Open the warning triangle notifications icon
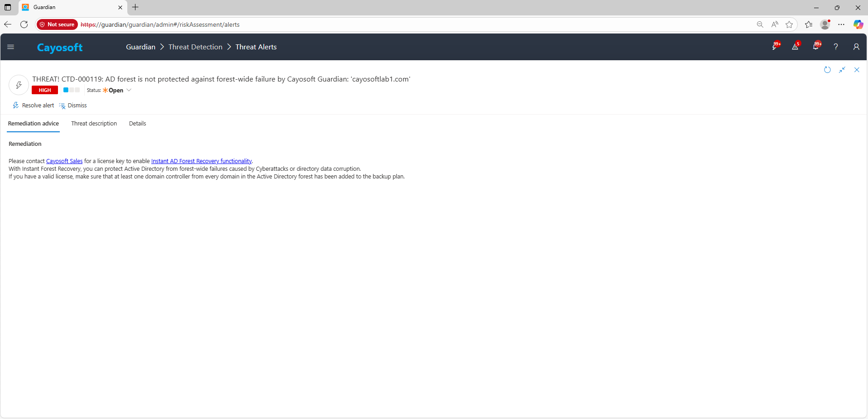This screenshot has width=868, height=419. click(795, 47)
